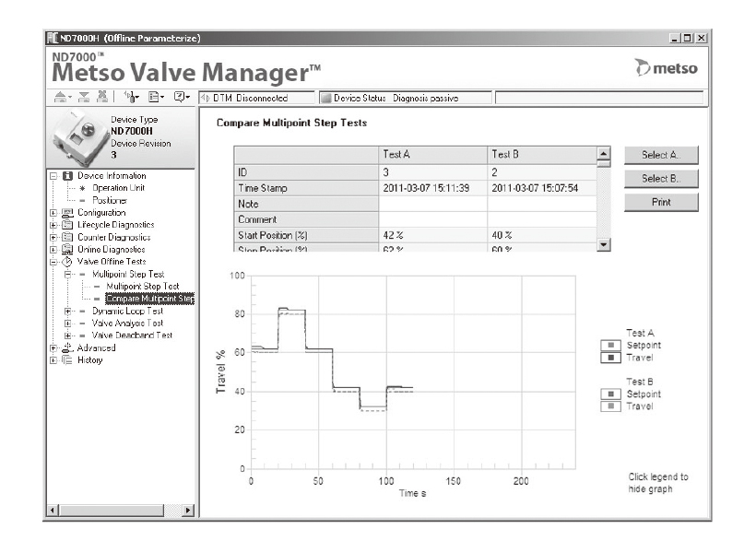Expand the Lifecycle Diagnostics tree node

tap(53, 225)
